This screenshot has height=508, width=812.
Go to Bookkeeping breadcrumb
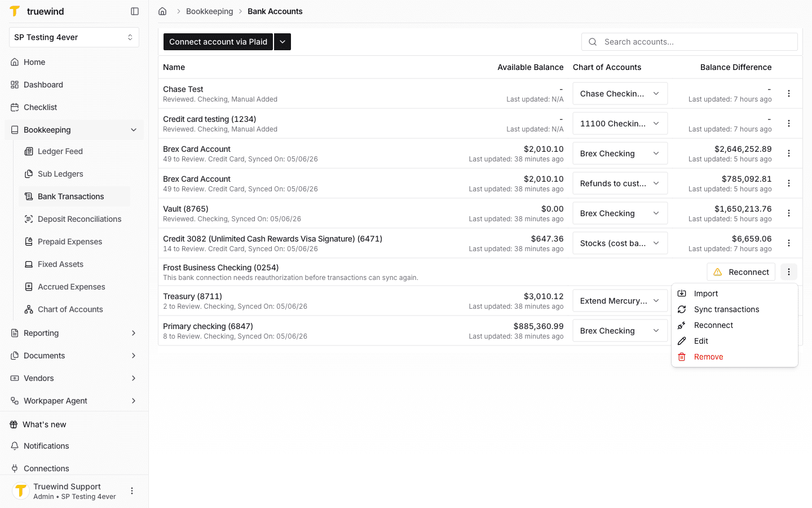[x=209, y=11]
